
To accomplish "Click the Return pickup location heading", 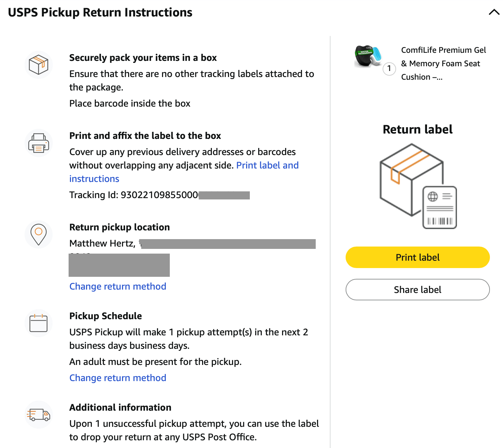I will tap(119, 227).
